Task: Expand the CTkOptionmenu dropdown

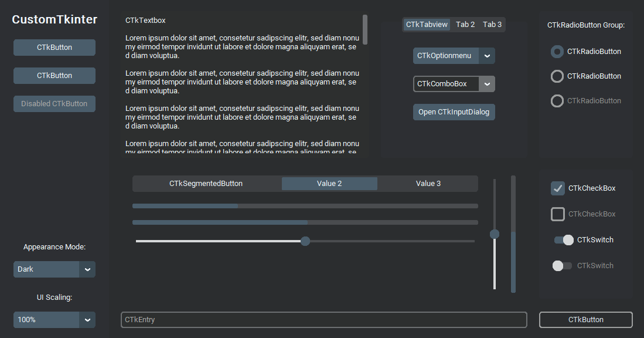Action: (454, 56)
